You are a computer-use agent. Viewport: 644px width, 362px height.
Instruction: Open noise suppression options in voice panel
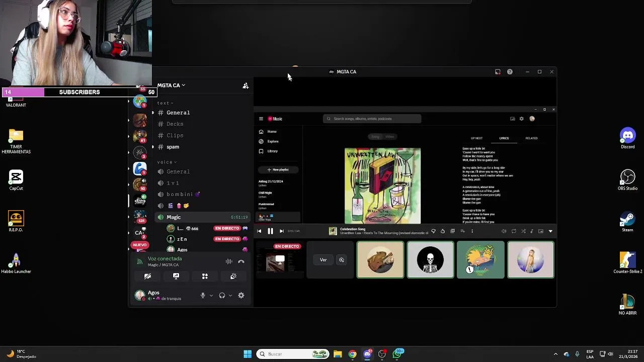229,261
